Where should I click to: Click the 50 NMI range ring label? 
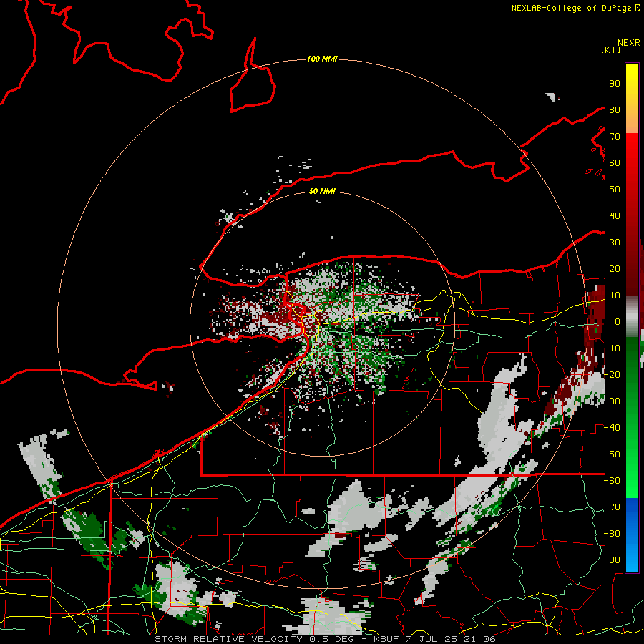pos(322,191)
